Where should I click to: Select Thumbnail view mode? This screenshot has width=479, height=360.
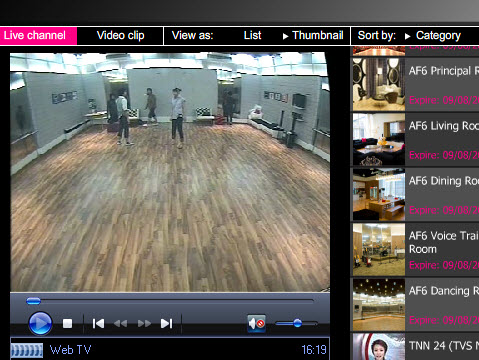point(313,36)
